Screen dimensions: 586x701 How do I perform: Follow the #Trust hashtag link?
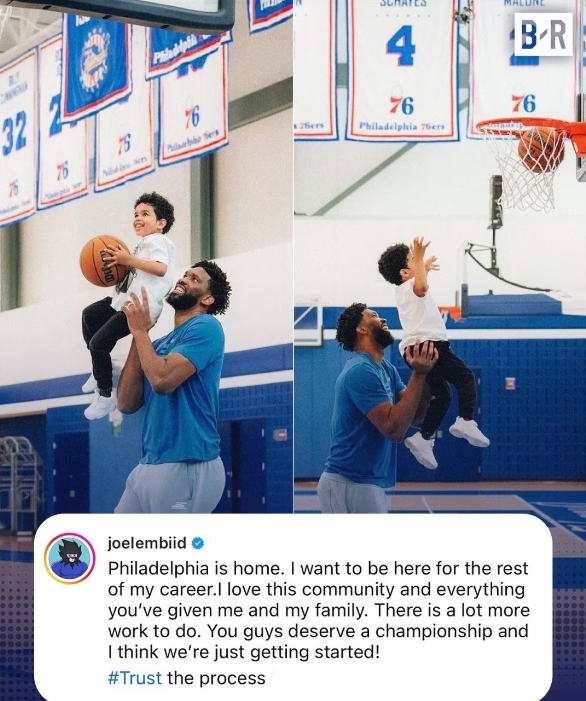(x=135, y=678)
